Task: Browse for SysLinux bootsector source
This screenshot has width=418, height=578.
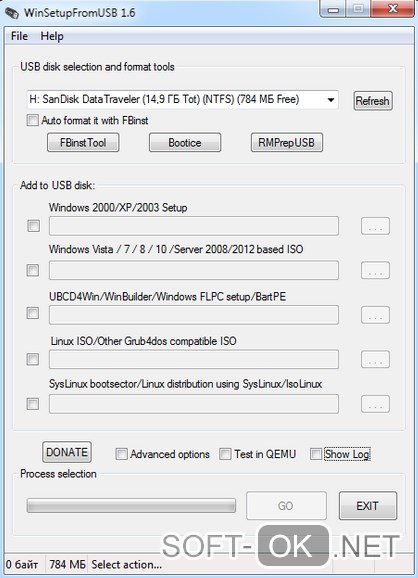Action: point(375,404)
